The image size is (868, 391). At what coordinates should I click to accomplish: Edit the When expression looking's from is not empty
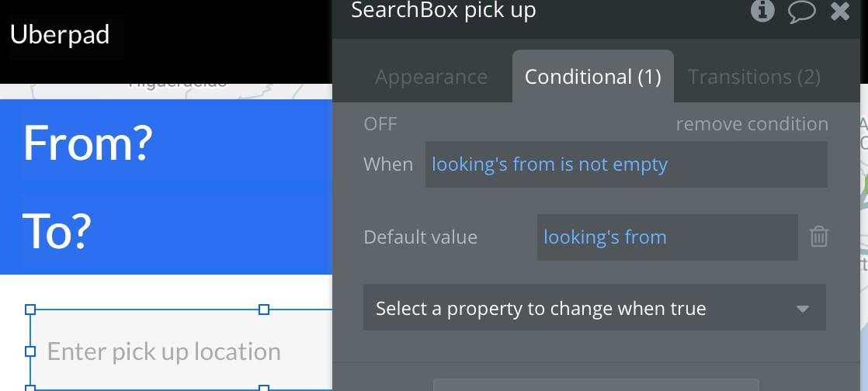click(x=626, y=164)
